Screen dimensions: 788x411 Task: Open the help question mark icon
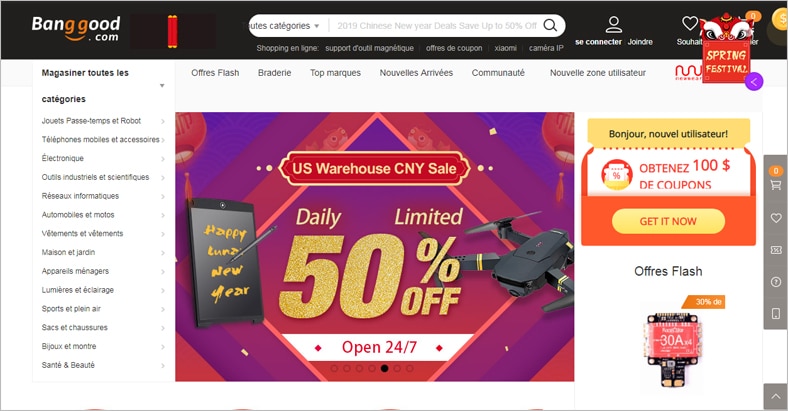click(776, 282)
